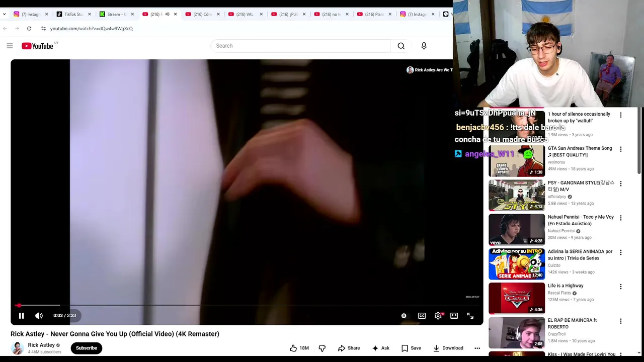Close the Stream Kick tab

pos(132,14)
